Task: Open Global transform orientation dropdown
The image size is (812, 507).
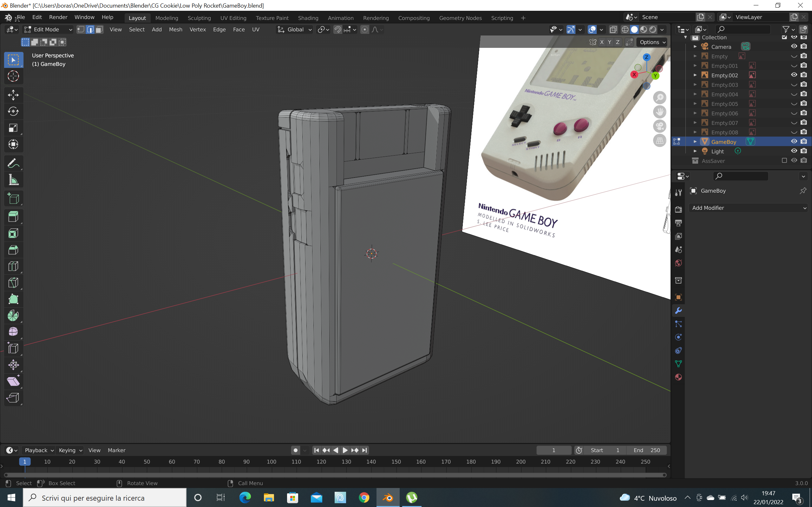Action: click(295, 29)
